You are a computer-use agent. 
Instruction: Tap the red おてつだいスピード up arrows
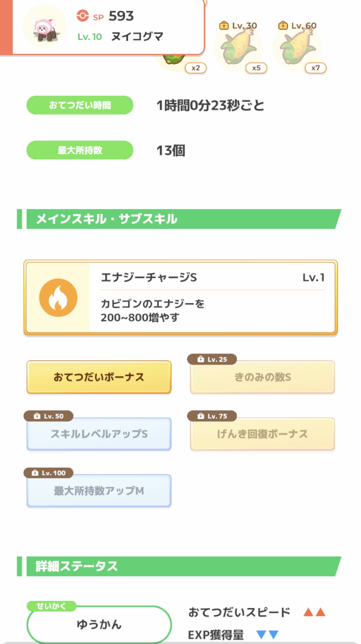tap(314, 612)
